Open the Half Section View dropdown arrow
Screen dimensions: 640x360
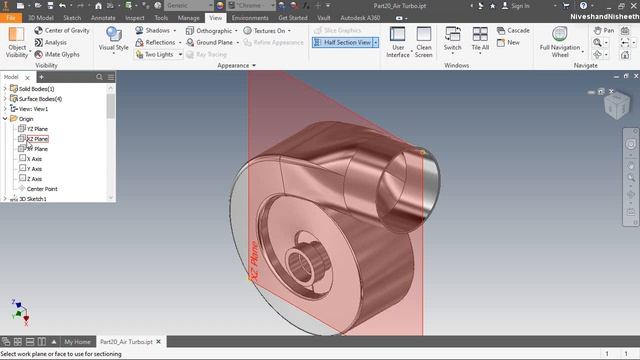click(376, 42)
